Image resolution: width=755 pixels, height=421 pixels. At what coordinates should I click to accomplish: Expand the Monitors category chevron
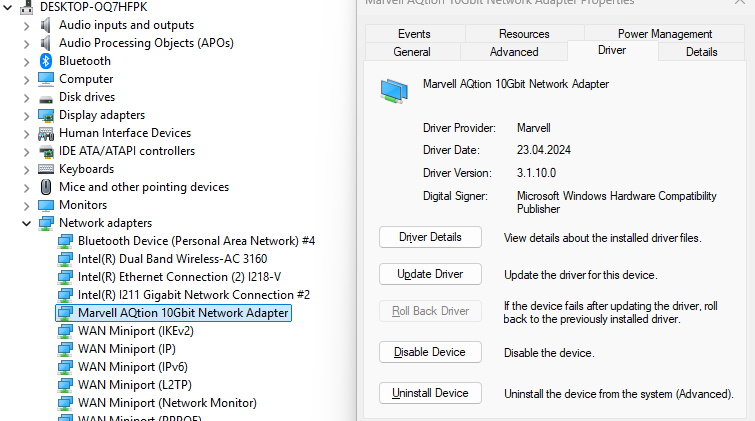pyautogui.click(x=26, y=206)
